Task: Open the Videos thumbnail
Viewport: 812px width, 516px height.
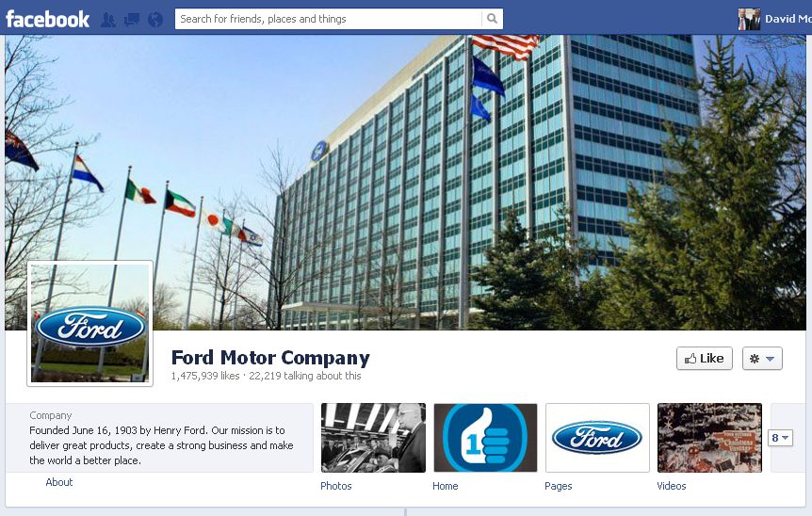Action: [x=709, y=438]
